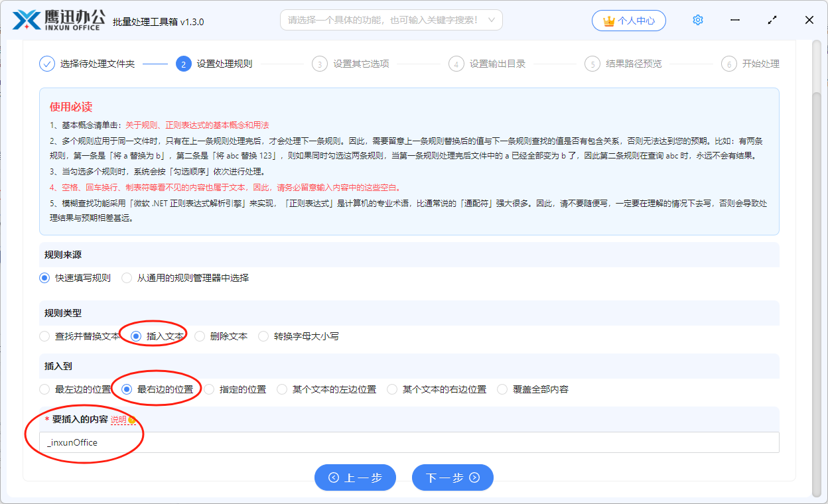Click the step 1 checkmark circle icon
The width and height of the screenshot is (828, 504).
click(x=46, y=64)
